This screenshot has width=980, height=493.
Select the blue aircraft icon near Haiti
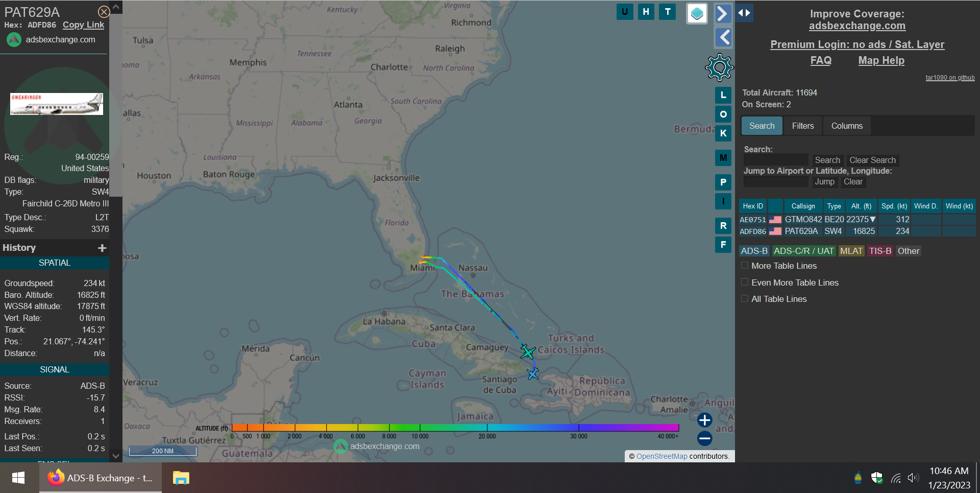(x=533, y=374)
